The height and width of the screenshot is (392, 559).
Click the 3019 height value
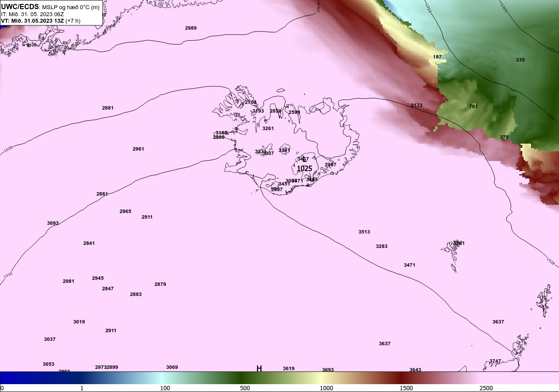click(79, 322)
